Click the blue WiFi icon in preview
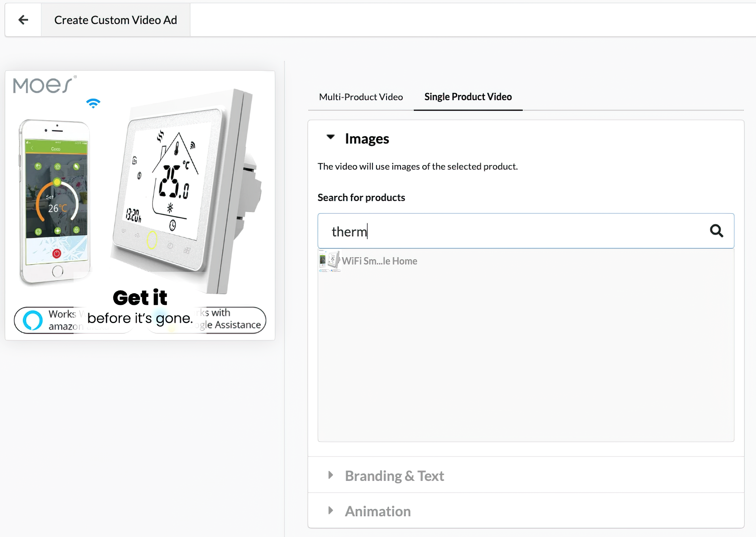This screenshot has height=537, width=756. pos(93,103)
